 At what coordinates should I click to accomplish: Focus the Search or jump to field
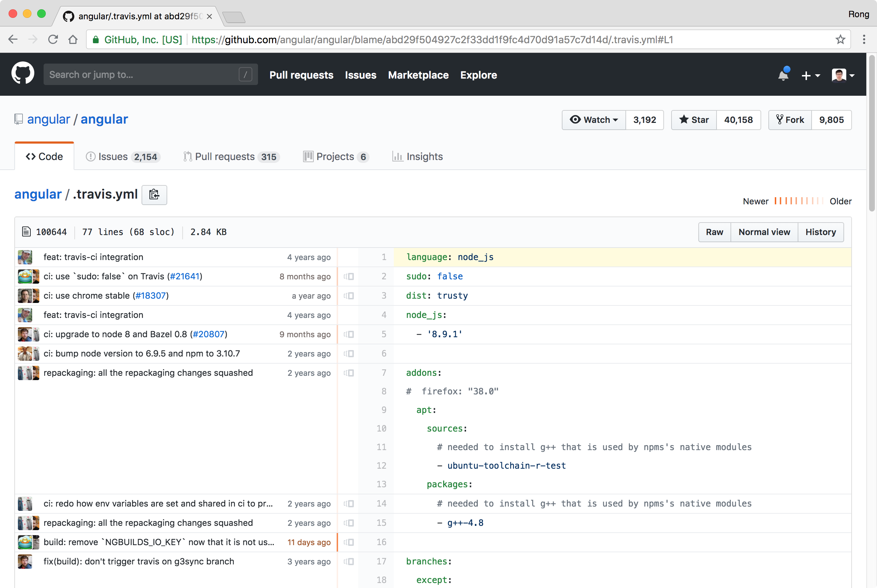(x=150, y=74)
